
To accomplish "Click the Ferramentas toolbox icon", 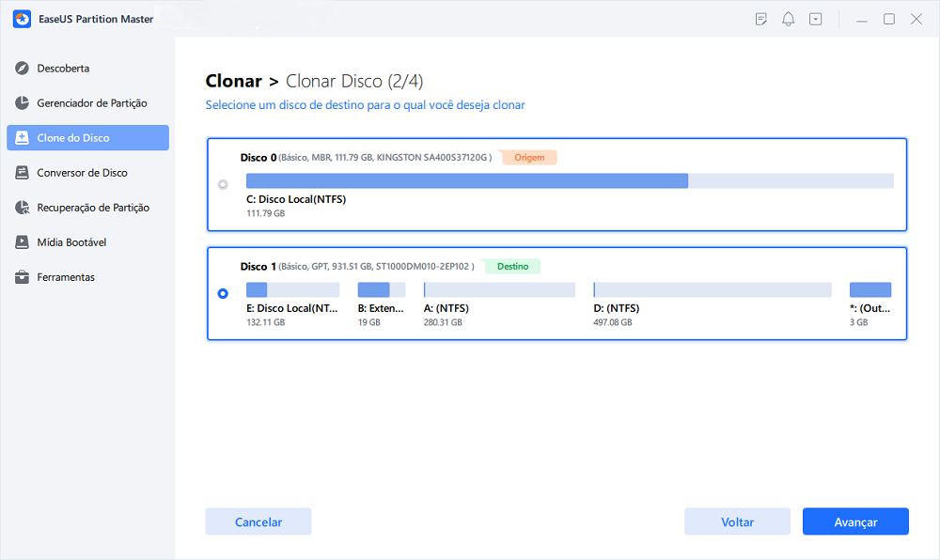I will (x=23, y=276).
